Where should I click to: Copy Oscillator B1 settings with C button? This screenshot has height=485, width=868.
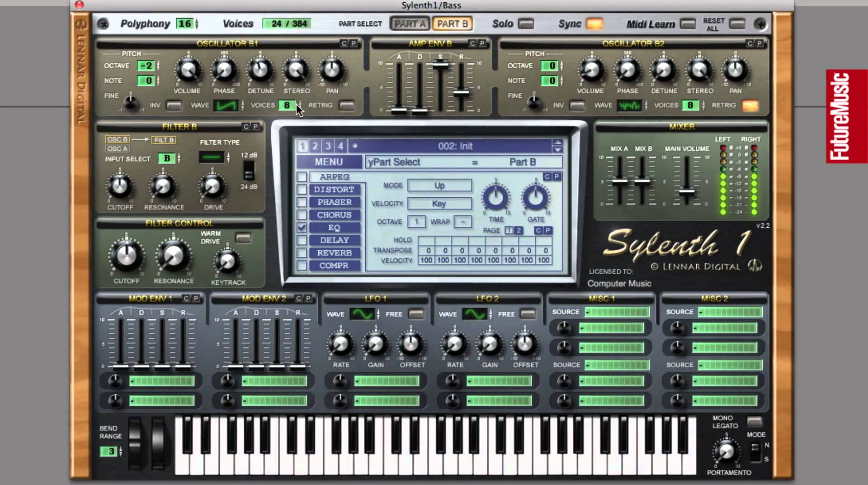(344, 43)
